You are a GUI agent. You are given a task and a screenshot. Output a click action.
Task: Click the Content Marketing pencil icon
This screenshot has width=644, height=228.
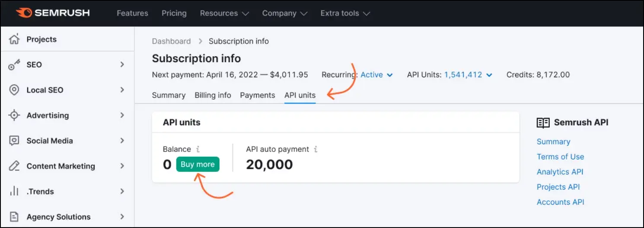pos(14,166)
